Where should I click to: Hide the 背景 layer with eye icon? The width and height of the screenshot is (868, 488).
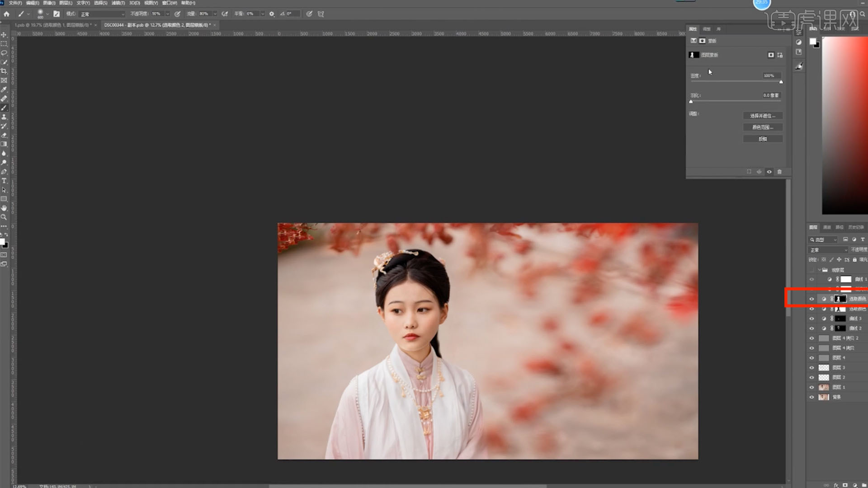[x=811, y=397]
